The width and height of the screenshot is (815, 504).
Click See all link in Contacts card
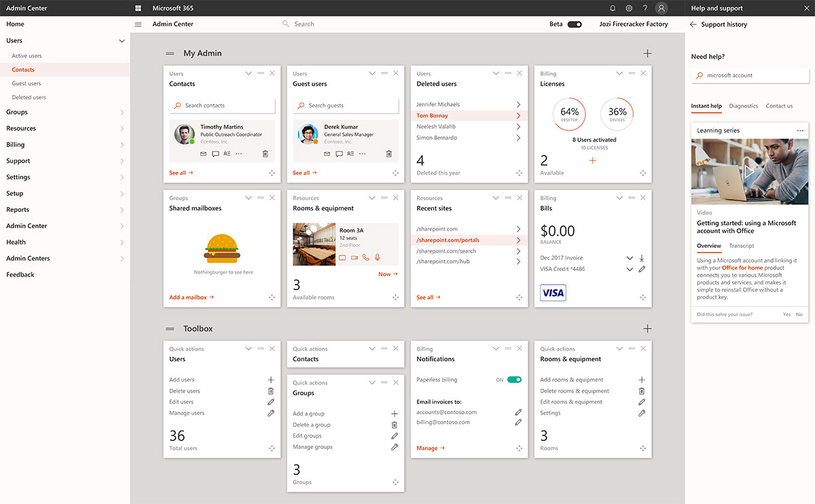(x=181, y=173)
